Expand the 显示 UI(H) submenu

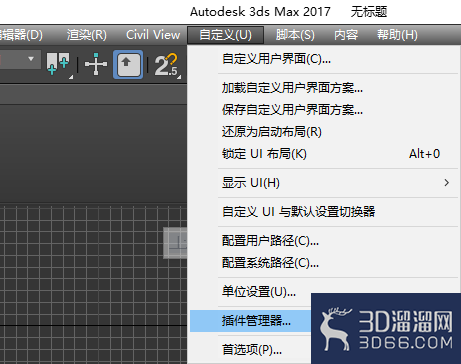pos(323,183)
